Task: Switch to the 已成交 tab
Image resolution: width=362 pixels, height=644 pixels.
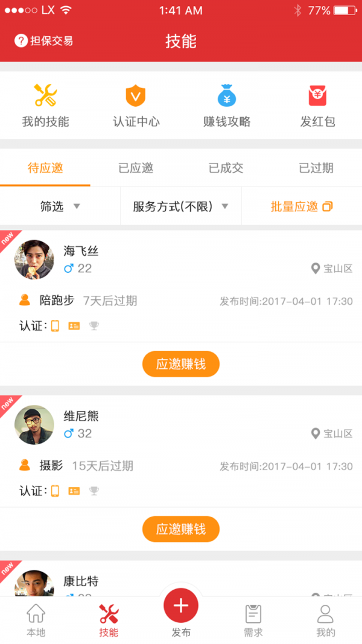Action: pos(226,168)
